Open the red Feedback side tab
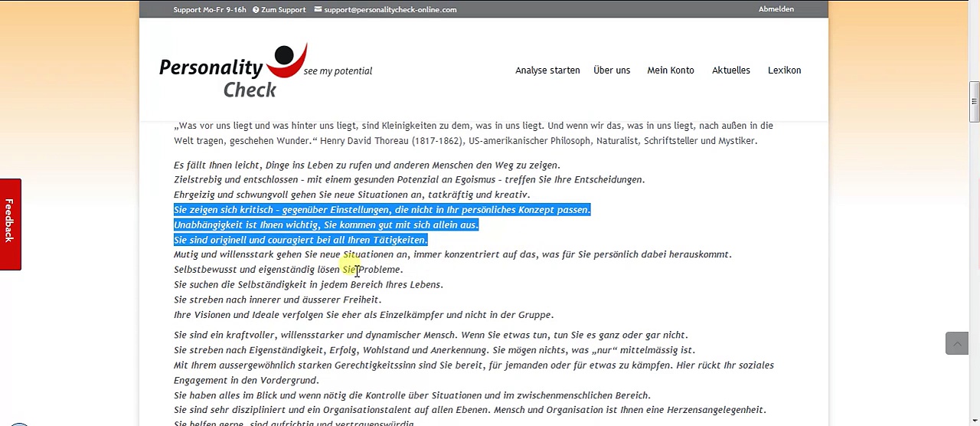980x426 pixels. 10,223
